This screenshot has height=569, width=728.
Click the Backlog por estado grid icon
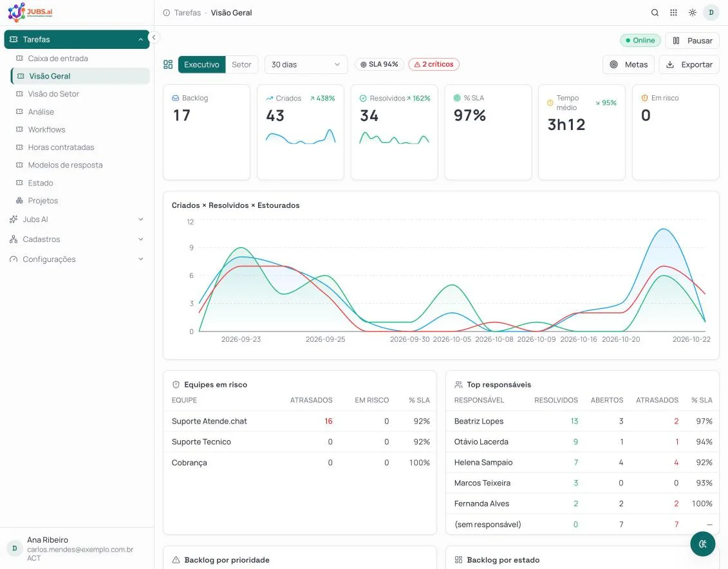click(x=458, y=560)
